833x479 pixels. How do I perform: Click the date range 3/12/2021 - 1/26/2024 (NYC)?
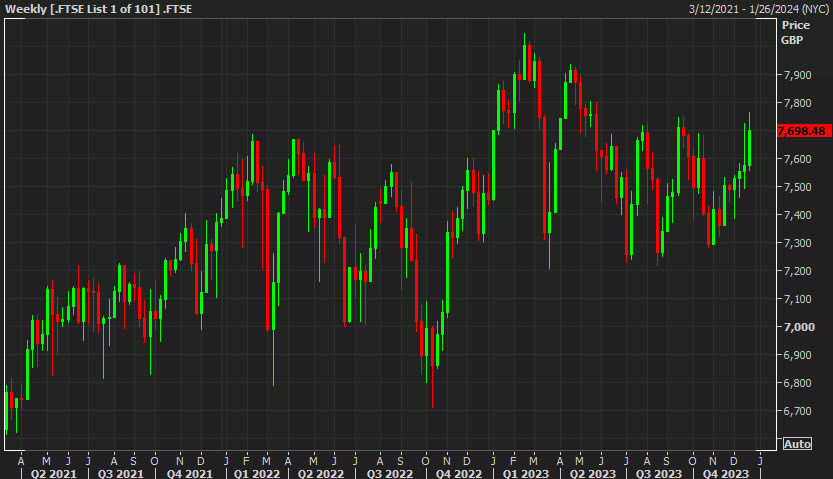[759, 9]
